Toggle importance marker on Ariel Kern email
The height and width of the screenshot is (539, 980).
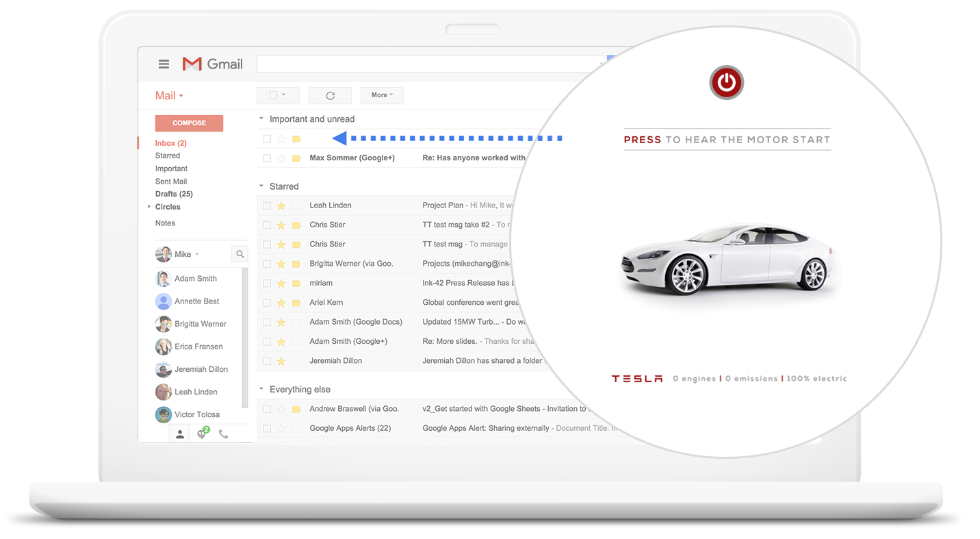(x=296, y=302)
